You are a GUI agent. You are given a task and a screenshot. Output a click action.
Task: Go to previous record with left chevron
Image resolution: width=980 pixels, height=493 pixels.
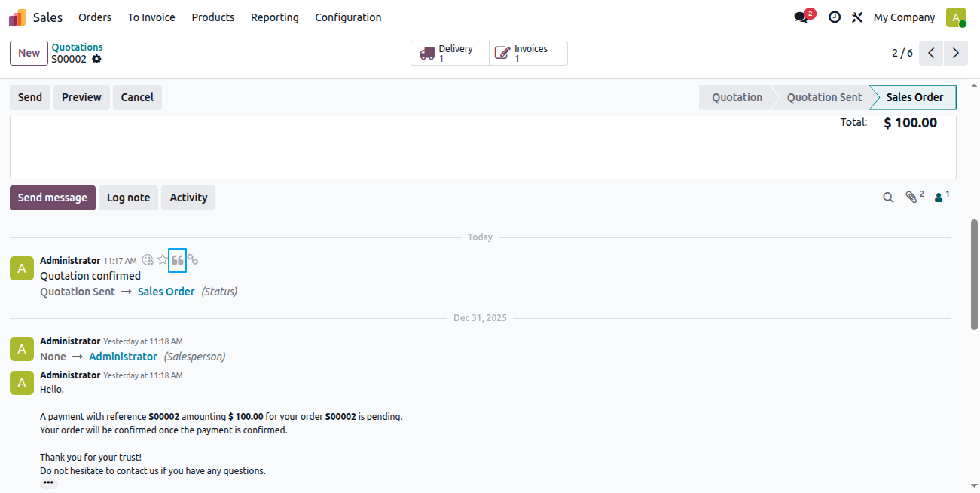[932, 53]
